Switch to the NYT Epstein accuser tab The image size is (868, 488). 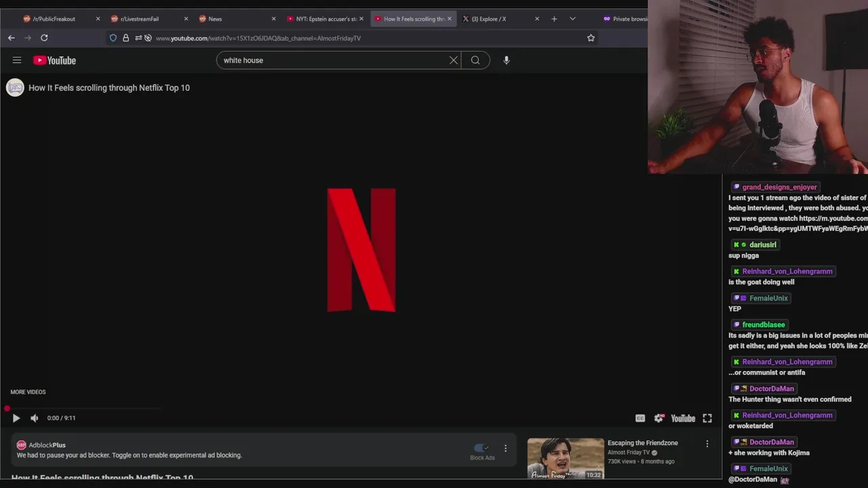(x=326, y=19)
